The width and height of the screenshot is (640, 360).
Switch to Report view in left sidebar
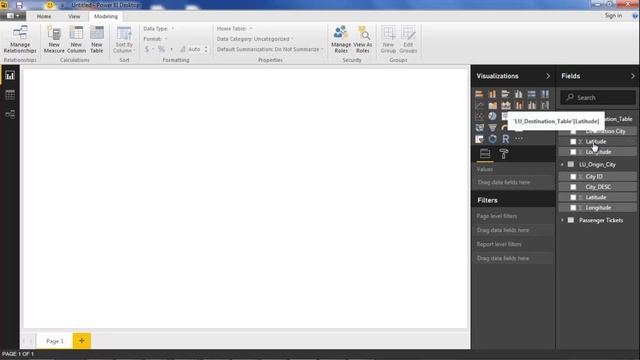coord(10,76)
